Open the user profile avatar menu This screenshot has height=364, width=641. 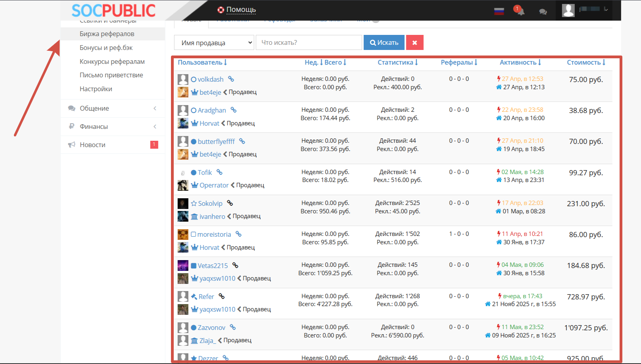568,10
